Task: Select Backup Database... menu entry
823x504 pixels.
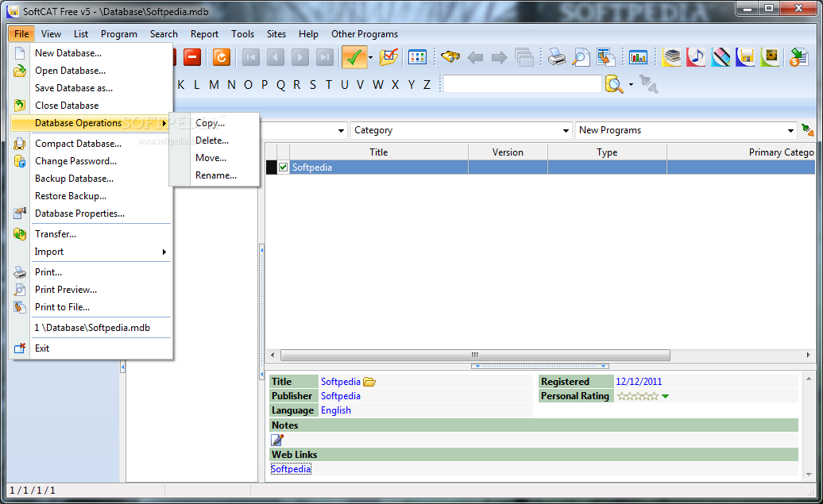Action: coord(91,179)
